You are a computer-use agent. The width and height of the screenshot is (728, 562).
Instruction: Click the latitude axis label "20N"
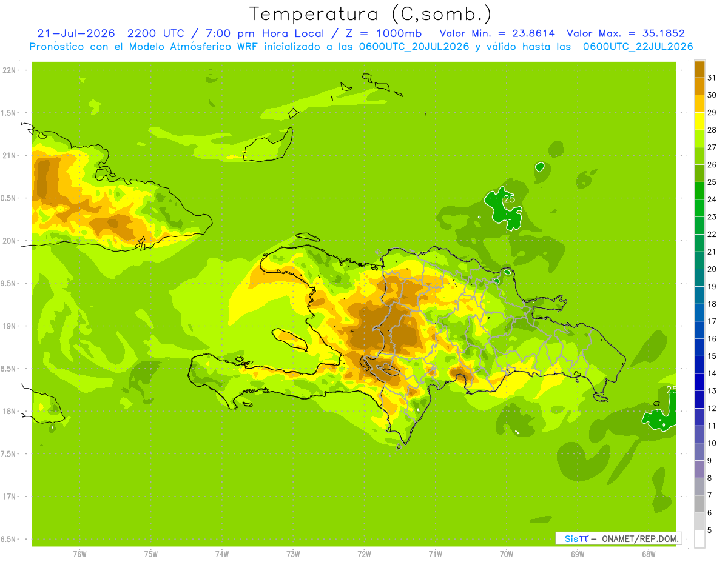10,241
